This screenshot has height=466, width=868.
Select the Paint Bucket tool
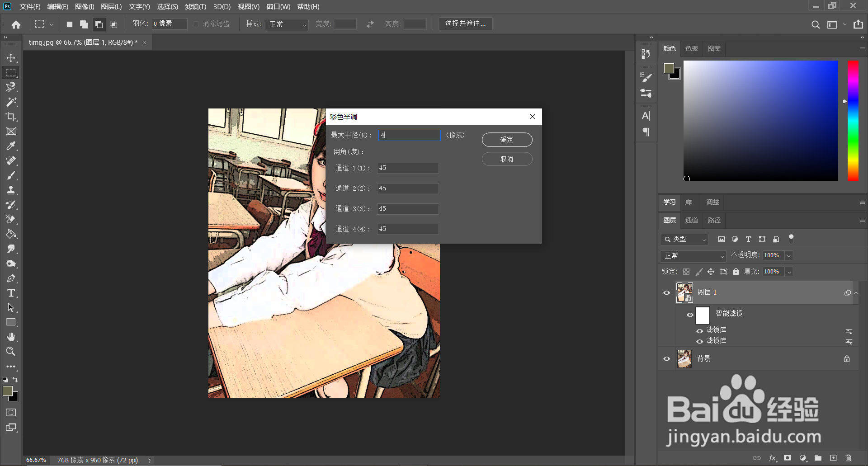11,234
